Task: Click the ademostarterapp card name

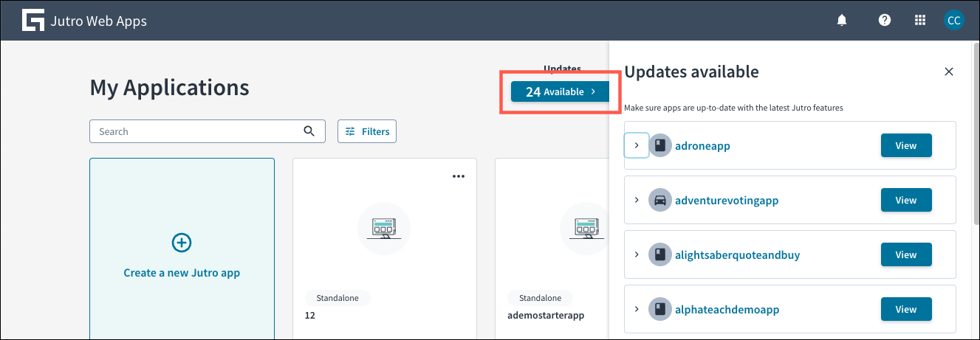Action: pos(546,315)
